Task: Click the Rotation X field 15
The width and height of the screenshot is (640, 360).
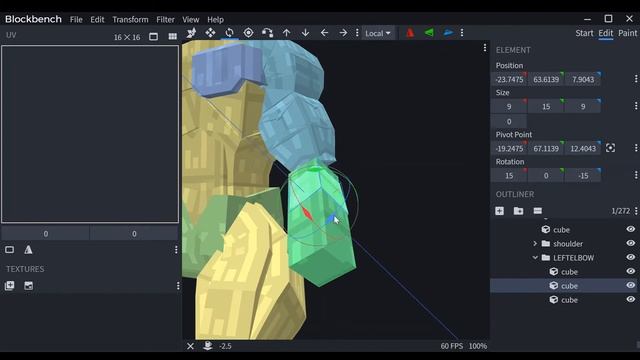Action: (509, 176)
